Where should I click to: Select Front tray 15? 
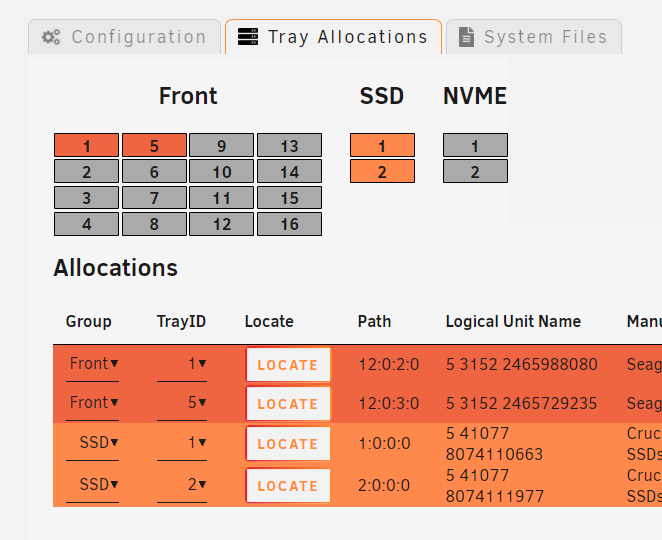click(x=290, y=198)
